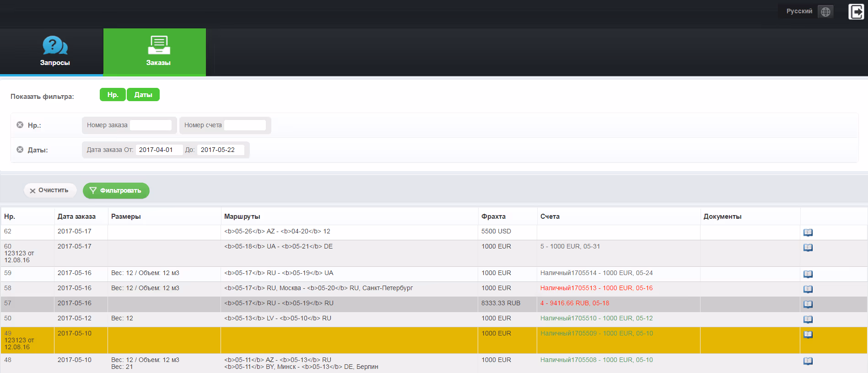
Task: Click the logout icon at top right
Action: (x=856, y=11)
